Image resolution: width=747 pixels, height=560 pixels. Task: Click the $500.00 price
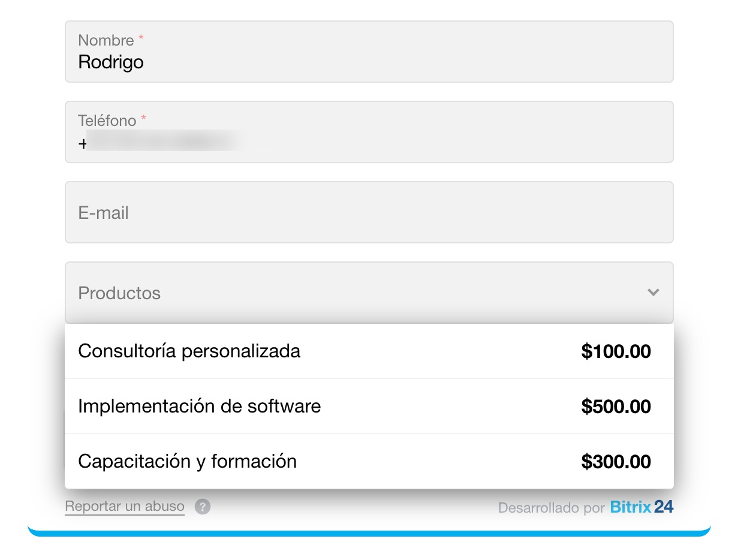tap(616, 407)
